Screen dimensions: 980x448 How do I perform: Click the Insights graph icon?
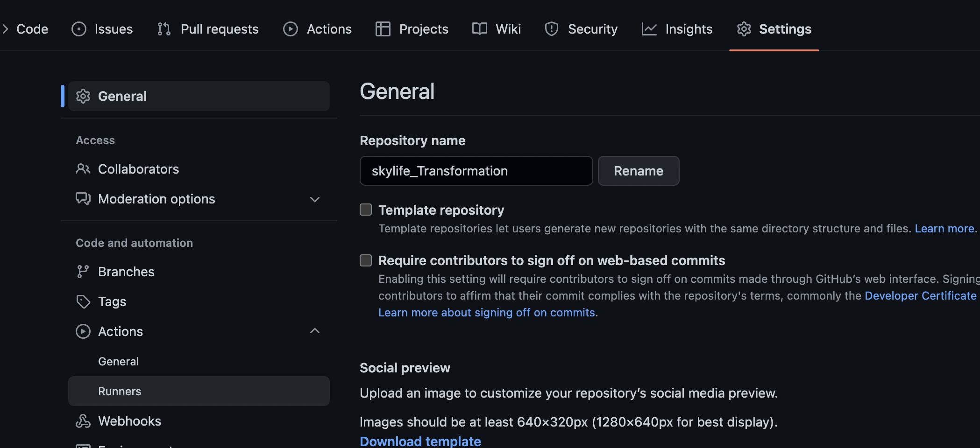coord(649,29)
